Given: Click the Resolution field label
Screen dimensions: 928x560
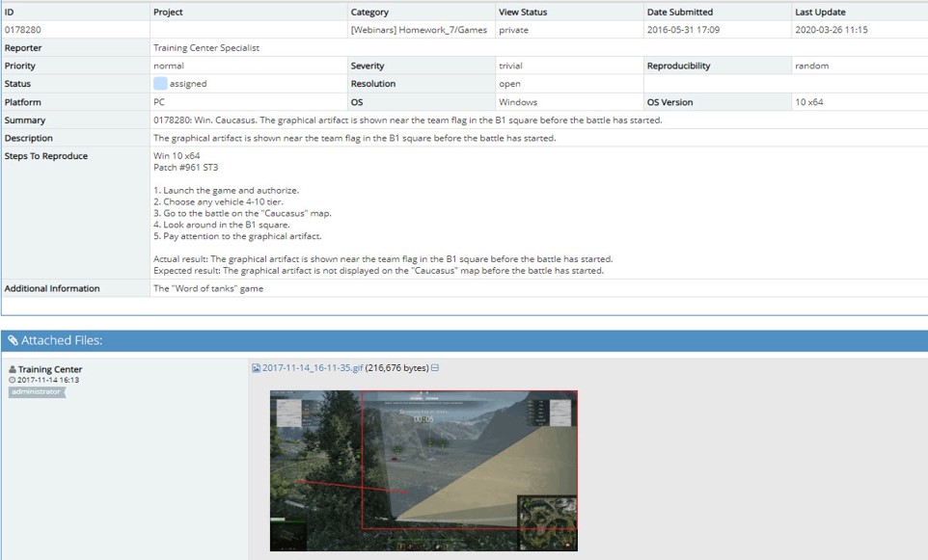Looking at the screenshot, I should [x=373, y=84].
